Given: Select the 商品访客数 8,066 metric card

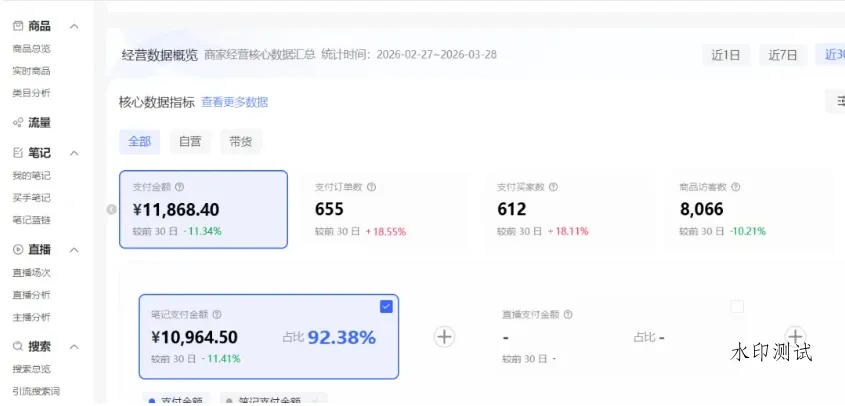Looking at the screenshot, I should pyautogui.click(x=749, y=210).
